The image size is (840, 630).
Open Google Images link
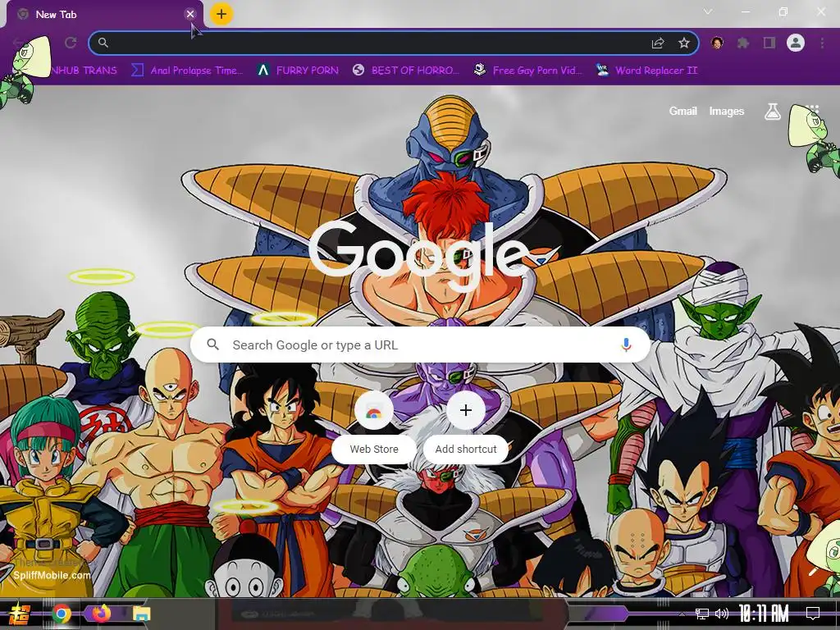[x=727, y=111]
